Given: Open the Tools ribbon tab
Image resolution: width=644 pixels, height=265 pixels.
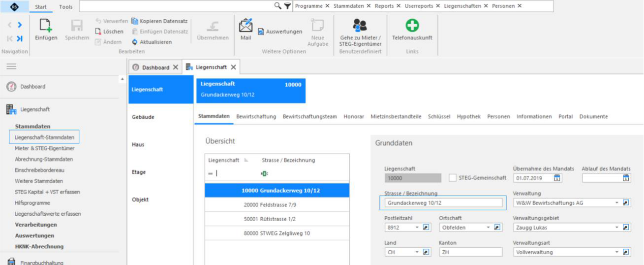Looking at the screenshot, I should point(65,7).
